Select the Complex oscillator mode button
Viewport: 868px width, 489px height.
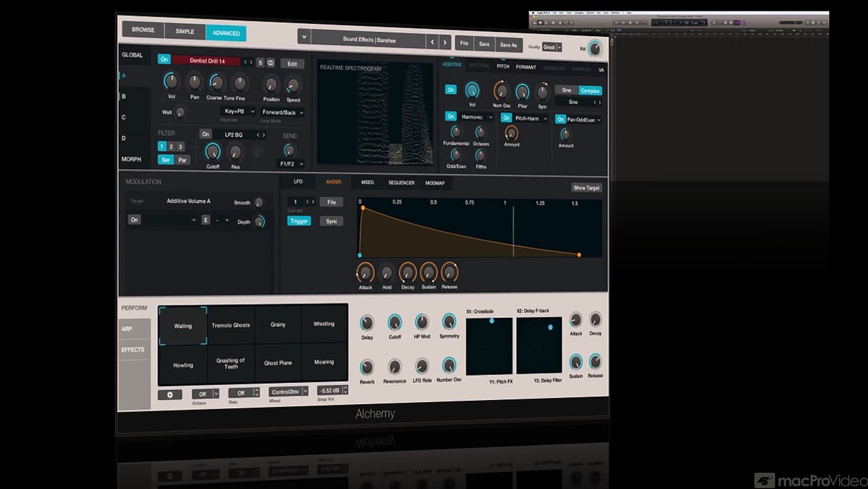(590, 91)
